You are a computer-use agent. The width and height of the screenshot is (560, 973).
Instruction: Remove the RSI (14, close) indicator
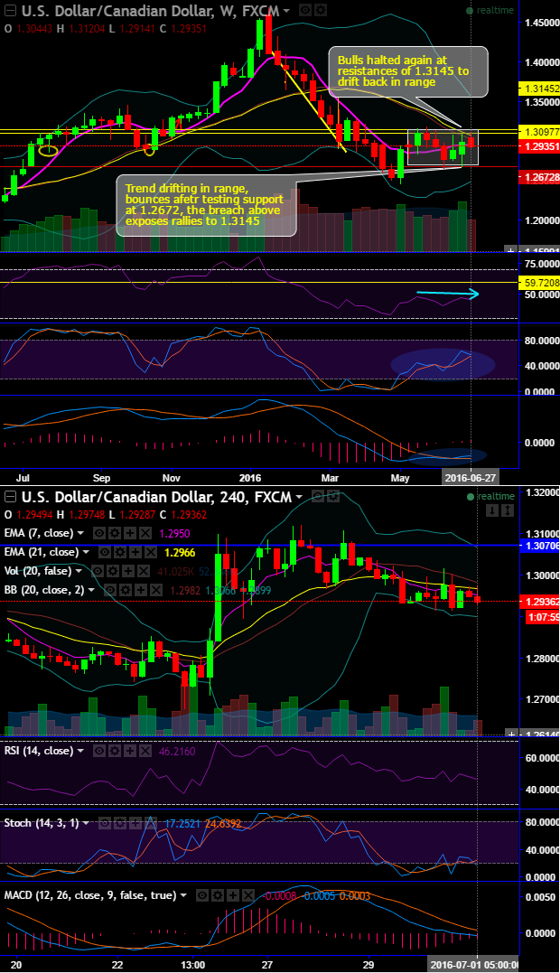(145, 751)
